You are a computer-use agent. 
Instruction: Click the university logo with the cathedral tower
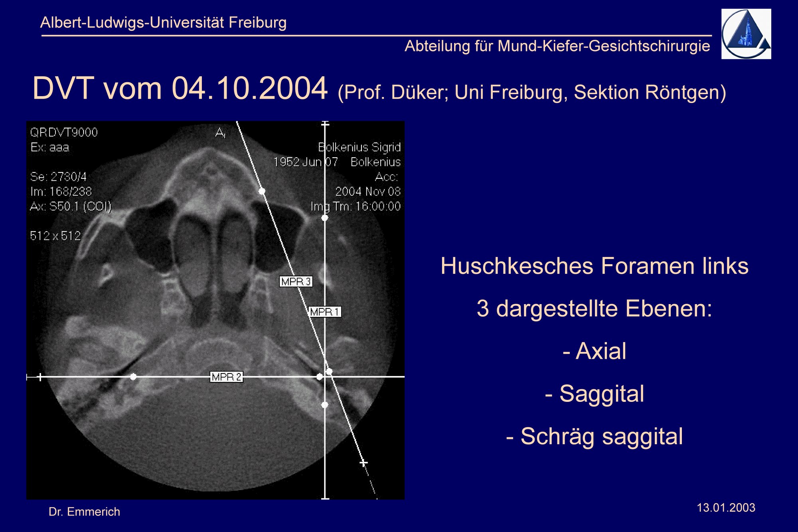(x=746, y=34)
